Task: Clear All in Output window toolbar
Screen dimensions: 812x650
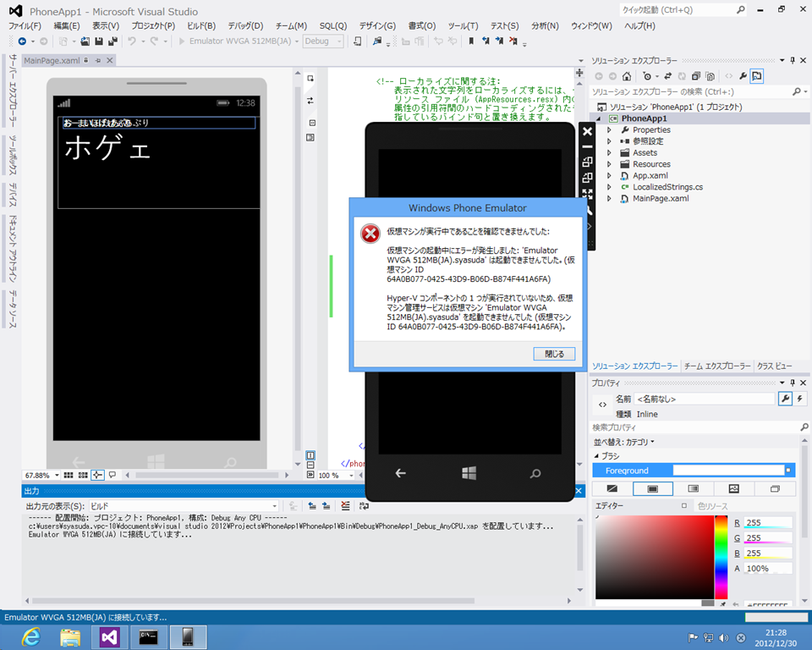Action: (x=345, y=506)
